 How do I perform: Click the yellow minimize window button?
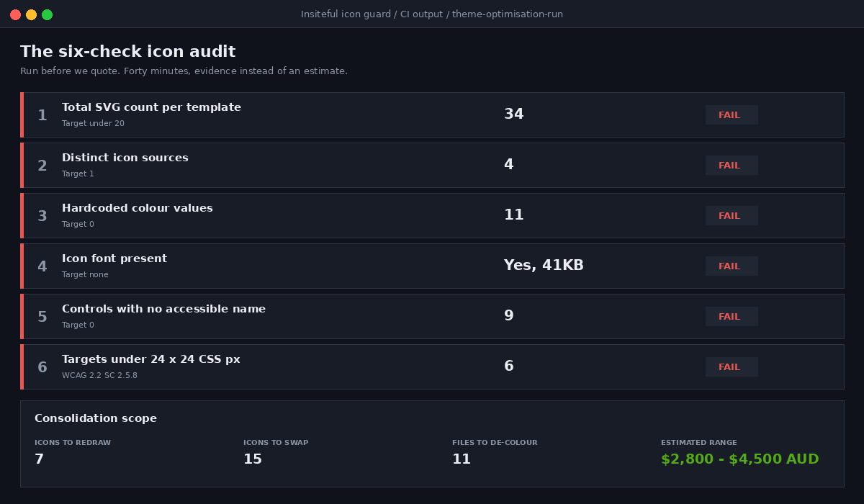31,14
